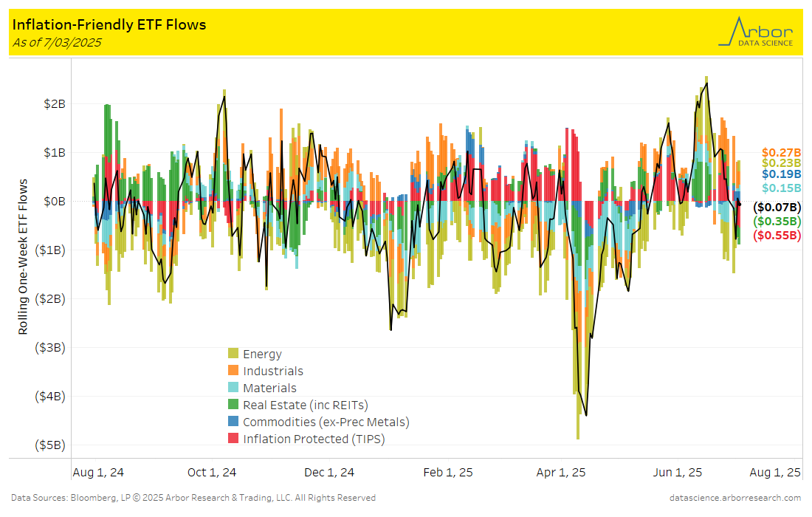Click the Apr 1, 25 axis label
The image size is (812, 517).
pyautogui.click(x=560, y=473)
